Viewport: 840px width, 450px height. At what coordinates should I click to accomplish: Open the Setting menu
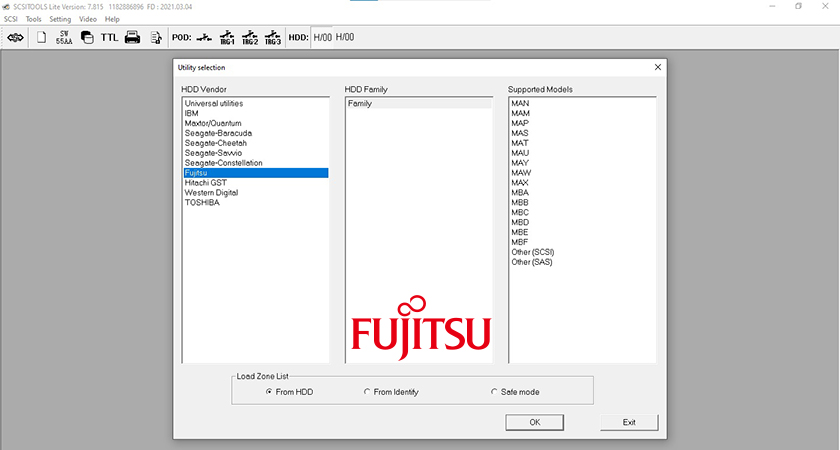(60, 19)
